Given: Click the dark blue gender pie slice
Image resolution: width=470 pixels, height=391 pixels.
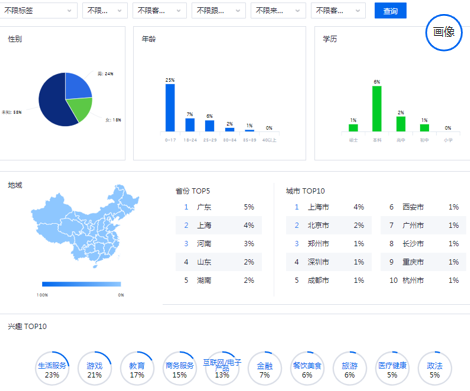Looking at the screenshot, I should [53, 102].
